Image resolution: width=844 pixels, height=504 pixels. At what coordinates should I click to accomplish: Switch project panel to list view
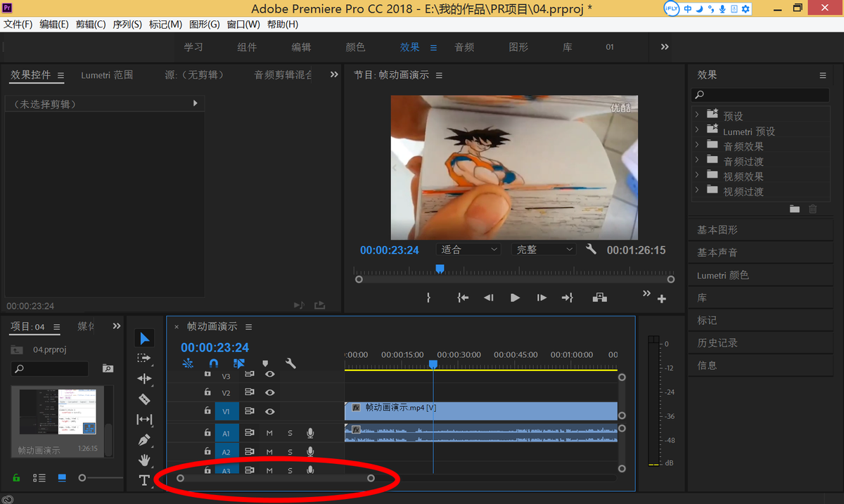tap(39, 478)
